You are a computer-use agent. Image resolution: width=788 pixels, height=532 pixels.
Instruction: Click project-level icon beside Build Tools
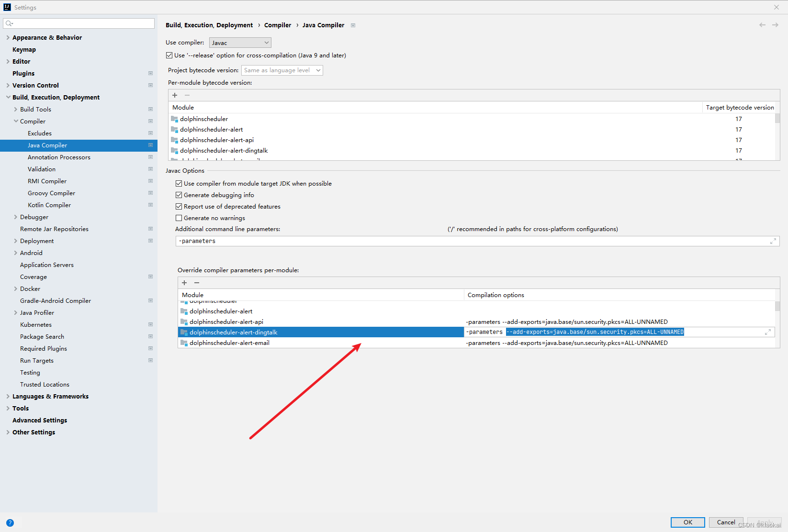(150, 109)
